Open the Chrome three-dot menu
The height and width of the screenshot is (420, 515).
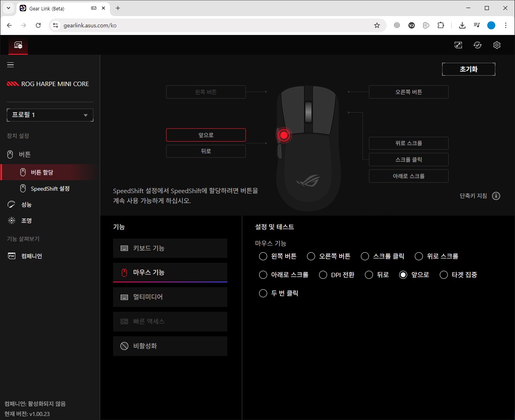pos(506,25)
